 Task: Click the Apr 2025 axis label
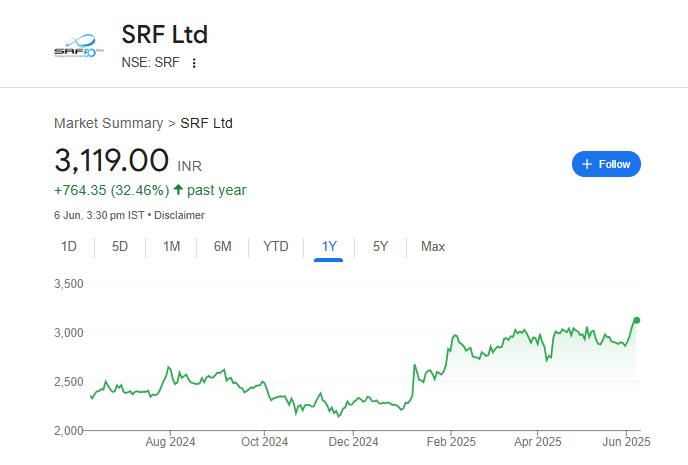click(x=538, y=442)
